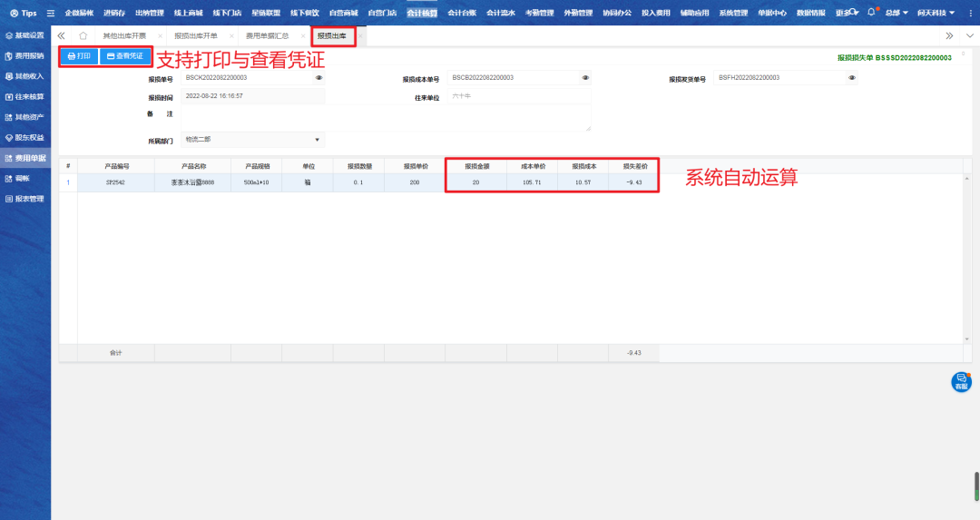This screenshot has width=980, height=520.
Task: Click the home icon in tab bar
Action: click(x=83, y=35)
